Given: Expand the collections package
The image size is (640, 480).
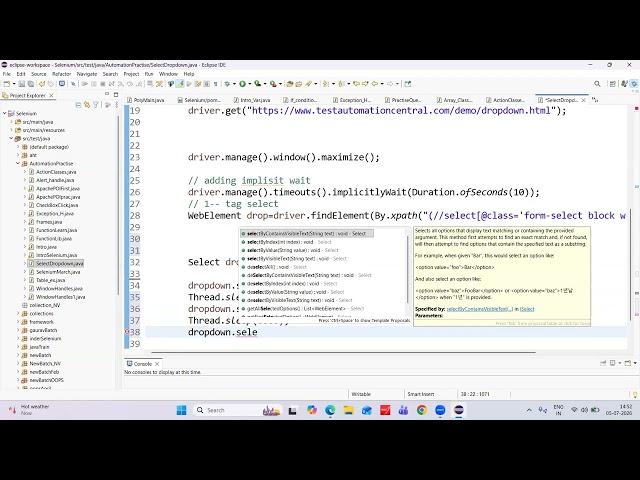Looking at the screenshot, I should tap(18, 313).
